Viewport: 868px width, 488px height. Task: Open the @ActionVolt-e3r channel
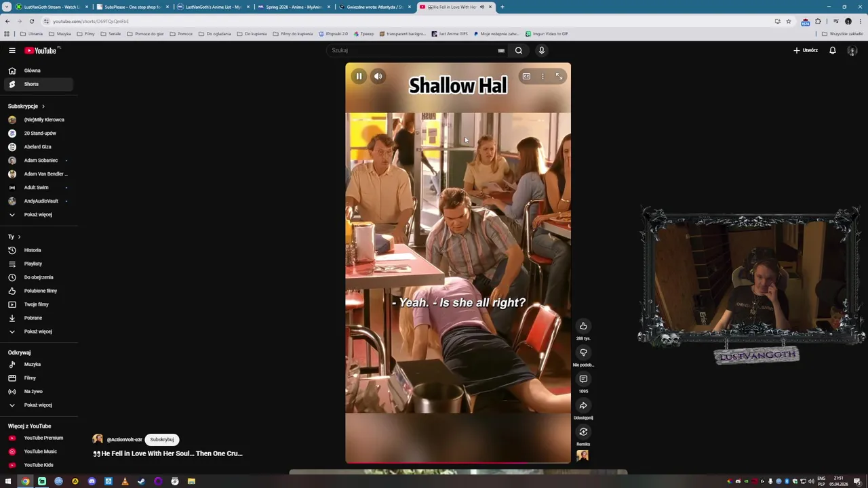(x=124, y=440)
